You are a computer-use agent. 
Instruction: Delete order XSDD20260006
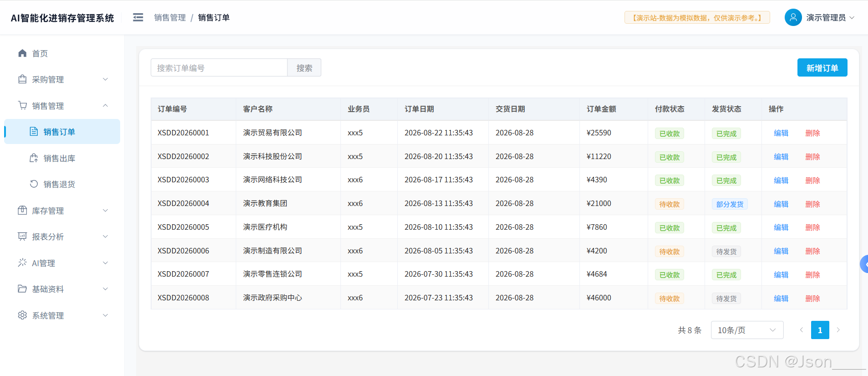coord(812,251)
